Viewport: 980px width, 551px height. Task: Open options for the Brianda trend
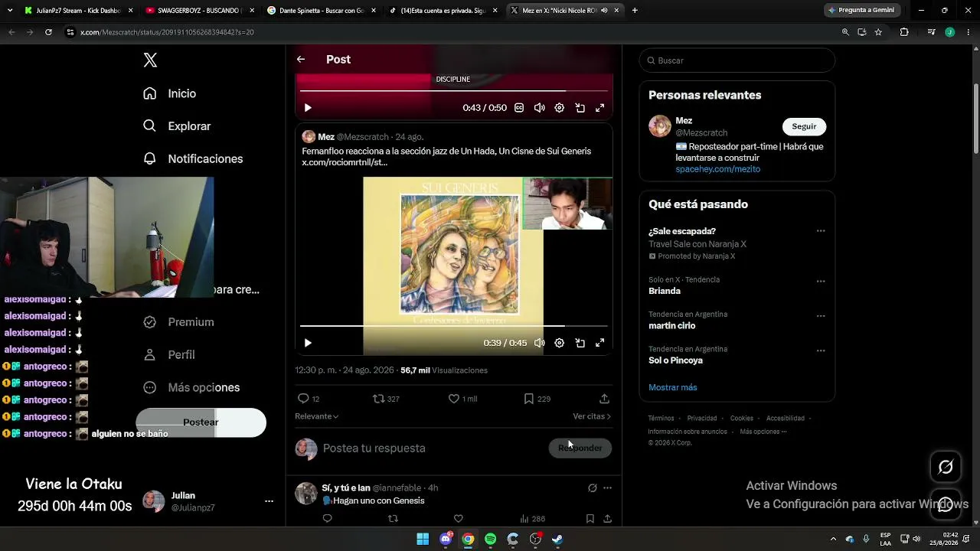pos(821,281)
